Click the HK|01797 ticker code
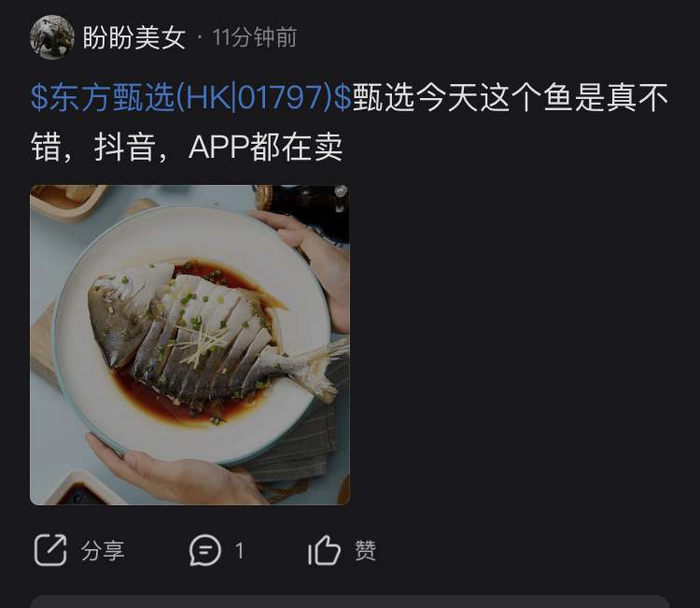Screen dimensions: 700x608 [x=254, y=97]
